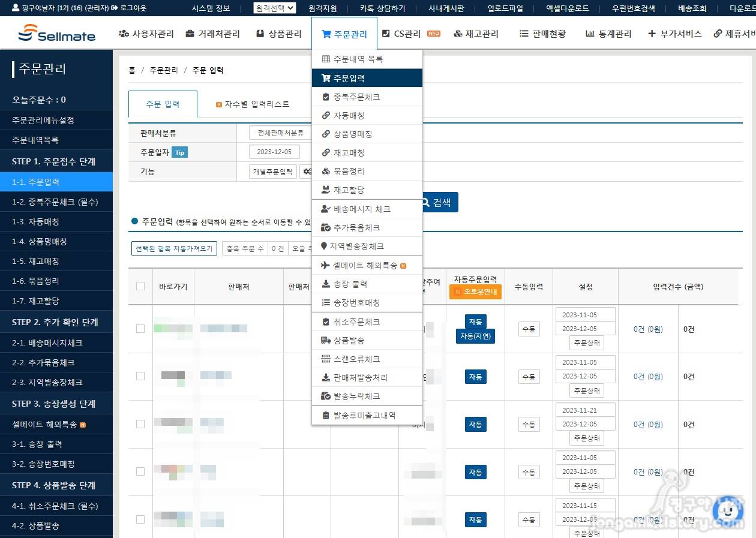Click 로그아웃 link at top left
Viewport: 756px width, 538px height.
(129, 8)
